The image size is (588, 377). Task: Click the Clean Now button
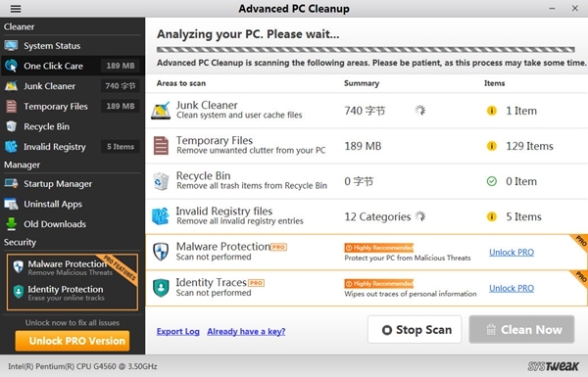[521, 329]
